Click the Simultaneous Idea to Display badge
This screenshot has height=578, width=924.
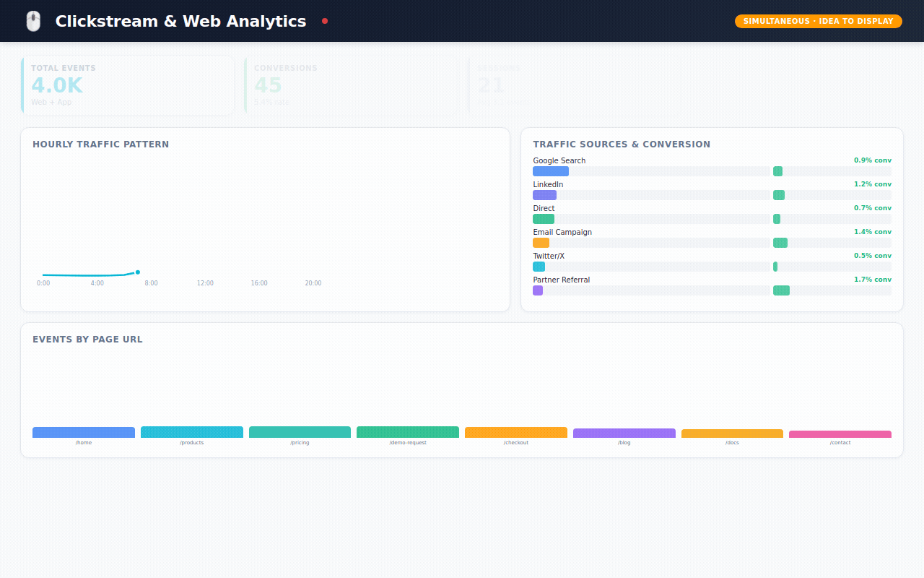pyautogui.click(x=818, y=22)
